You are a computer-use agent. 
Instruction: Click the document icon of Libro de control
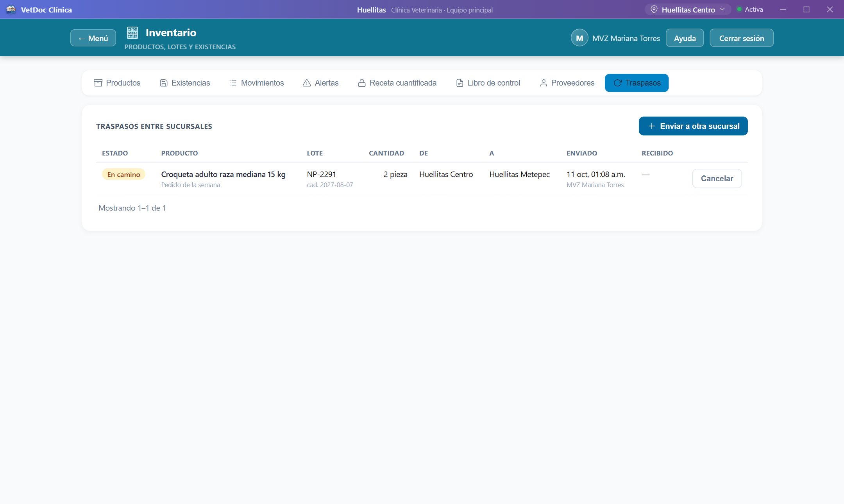pyautogui.click(x=460, y=83)
